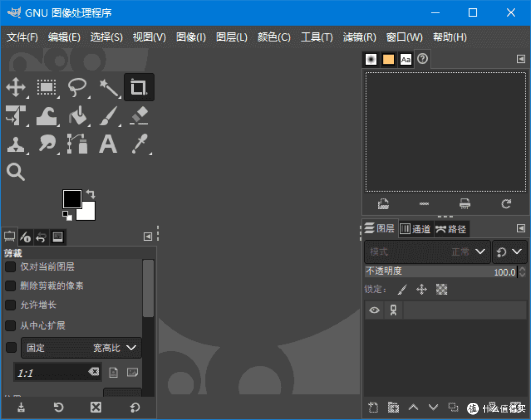Screen dimensions: 531x420
Task: Open the 编辑(E) menu
Action: tap(64, 37)
